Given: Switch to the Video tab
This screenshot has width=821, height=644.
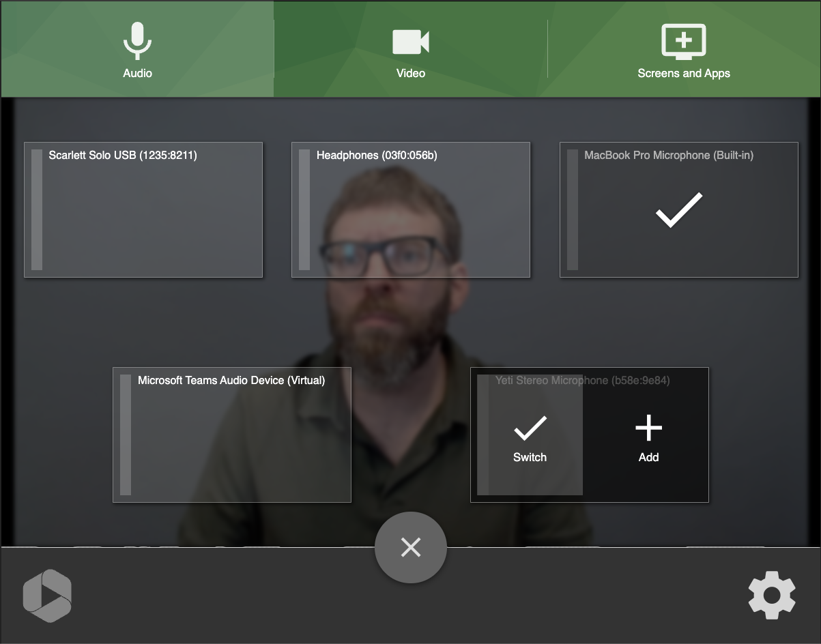Looking at the screenshot, I should tap(411, 49).
